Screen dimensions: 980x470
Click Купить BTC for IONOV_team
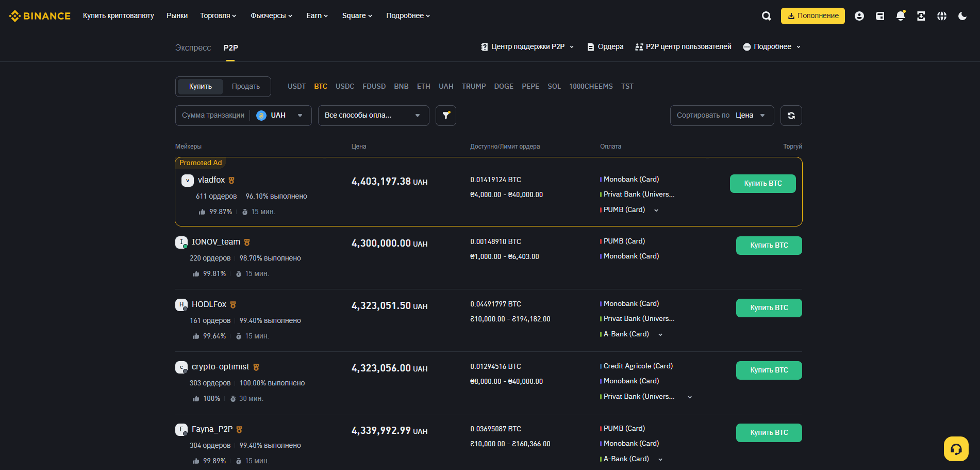coord(769,246)
